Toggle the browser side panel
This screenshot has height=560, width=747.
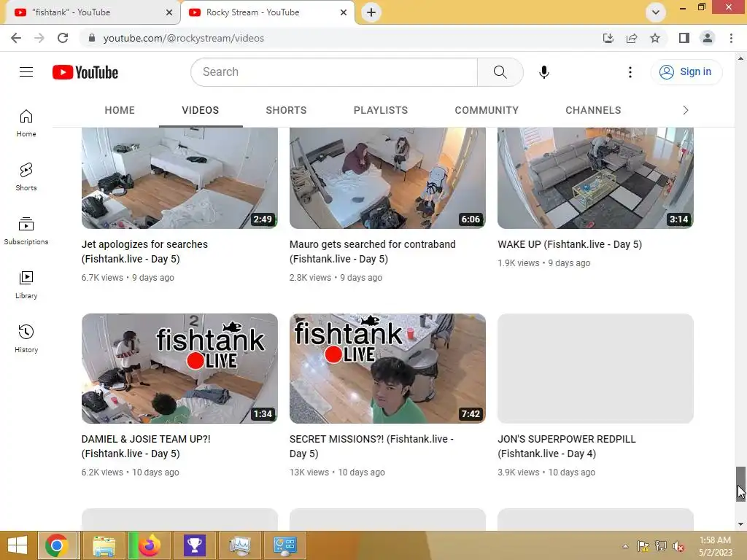[x=684, y=38]
